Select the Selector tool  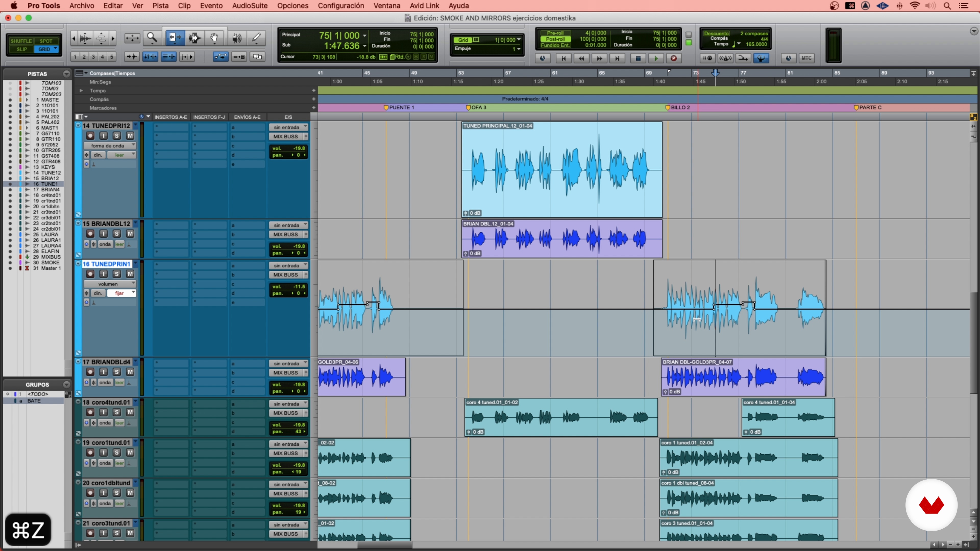point(195,38)
